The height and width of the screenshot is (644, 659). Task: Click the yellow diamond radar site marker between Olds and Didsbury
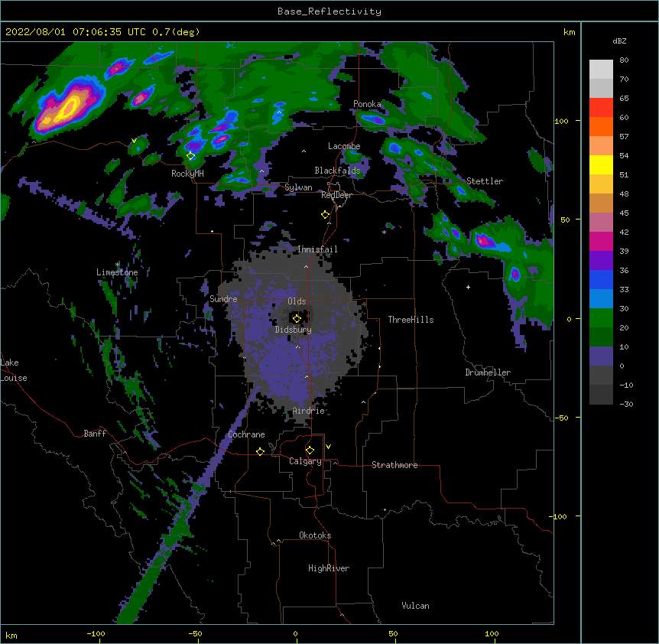pos(297,318)
